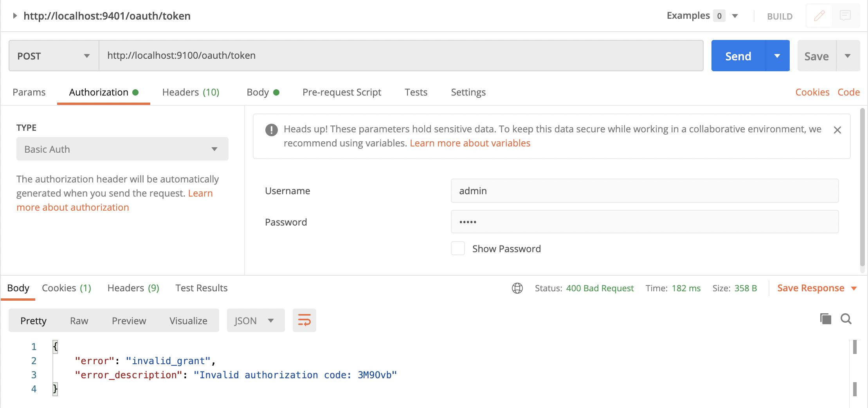Click the network globe icon
This screenshot has width=868, height=408.
(x=517, y=288)
